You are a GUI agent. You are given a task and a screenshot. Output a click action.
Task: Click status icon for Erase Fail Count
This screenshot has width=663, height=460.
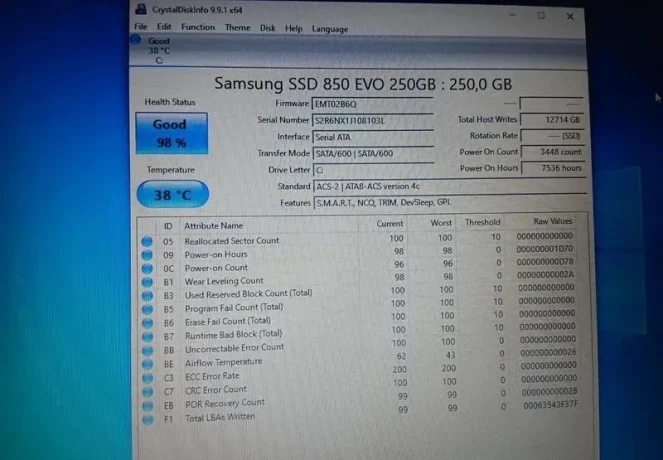click(148, 323)
